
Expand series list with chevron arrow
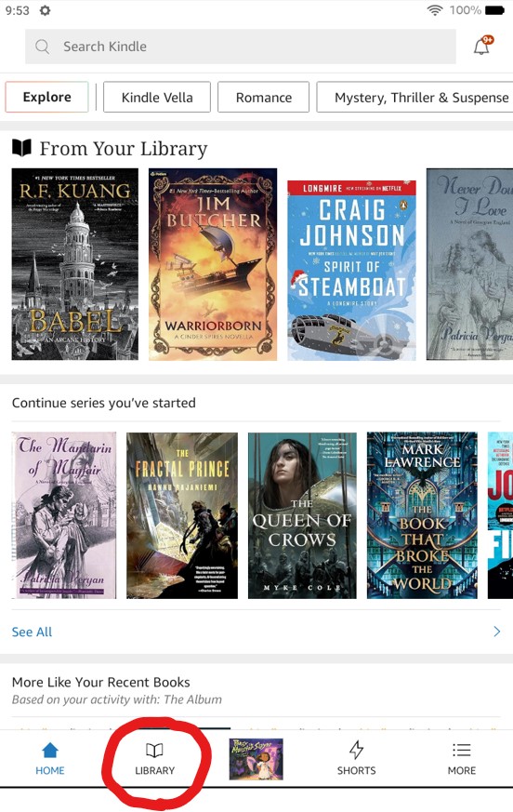pos(497,632)
